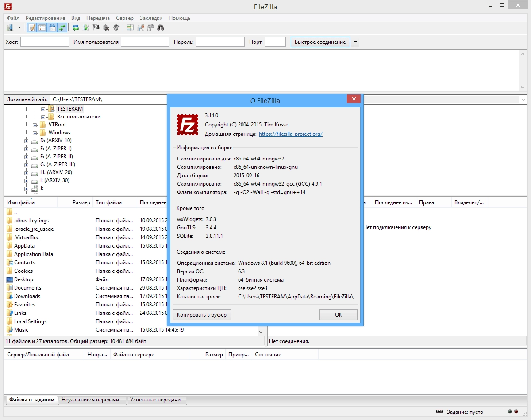Toggle directory comparison magnifier icon
This screenshot has height=420, width=531.
pyautogui.click(x=140, y=27)
